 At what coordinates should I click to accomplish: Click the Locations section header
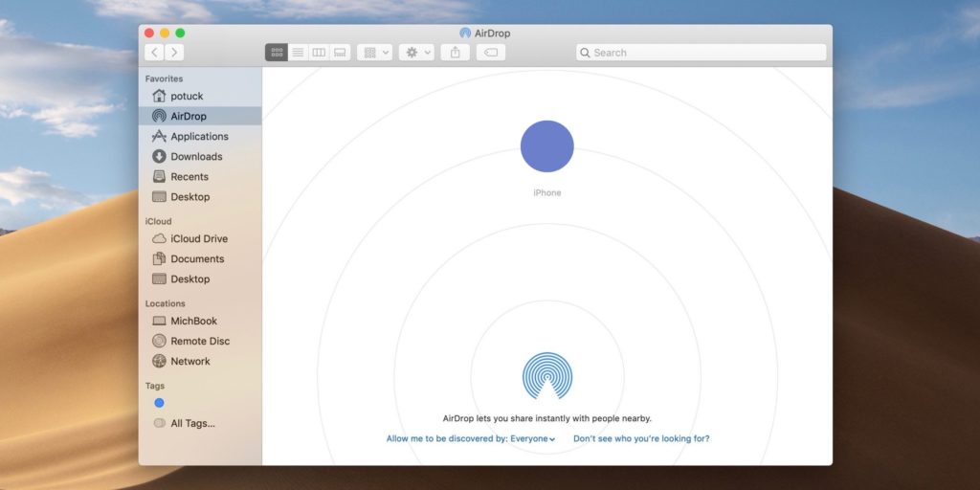click(x=165, y=303)
